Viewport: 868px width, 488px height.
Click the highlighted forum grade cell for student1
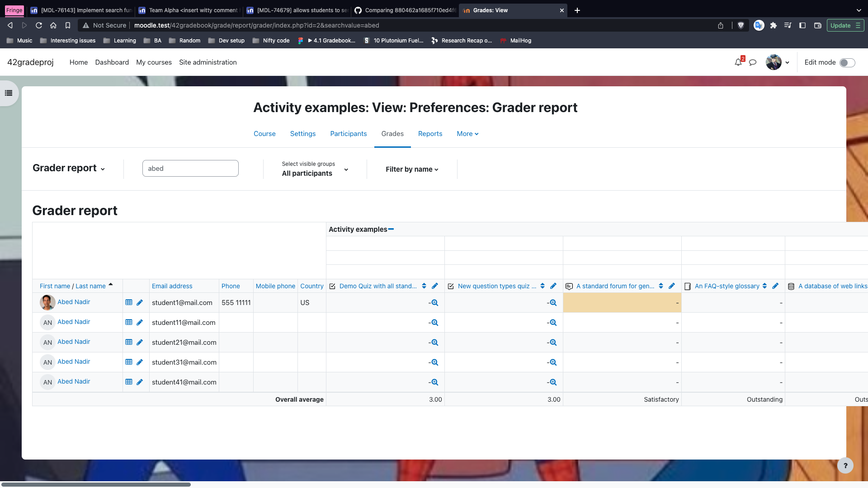click(622, 303)
